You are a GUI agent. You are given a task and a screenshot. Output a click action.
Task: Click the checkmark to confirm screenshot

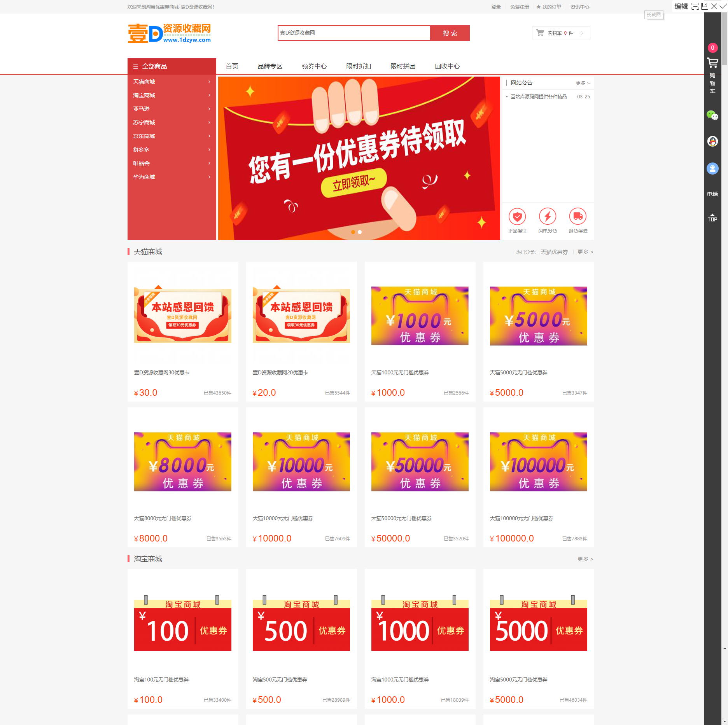click(x=723, y=6)
